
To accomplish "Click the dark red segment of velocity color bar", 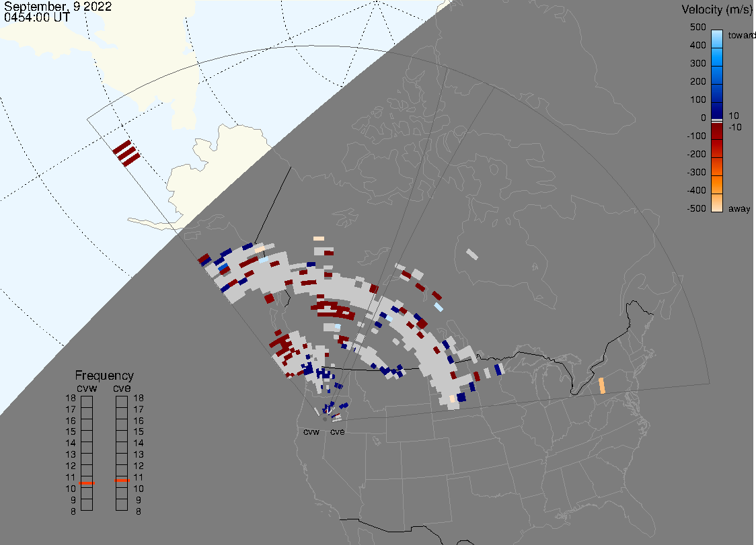I will [717, 132].
